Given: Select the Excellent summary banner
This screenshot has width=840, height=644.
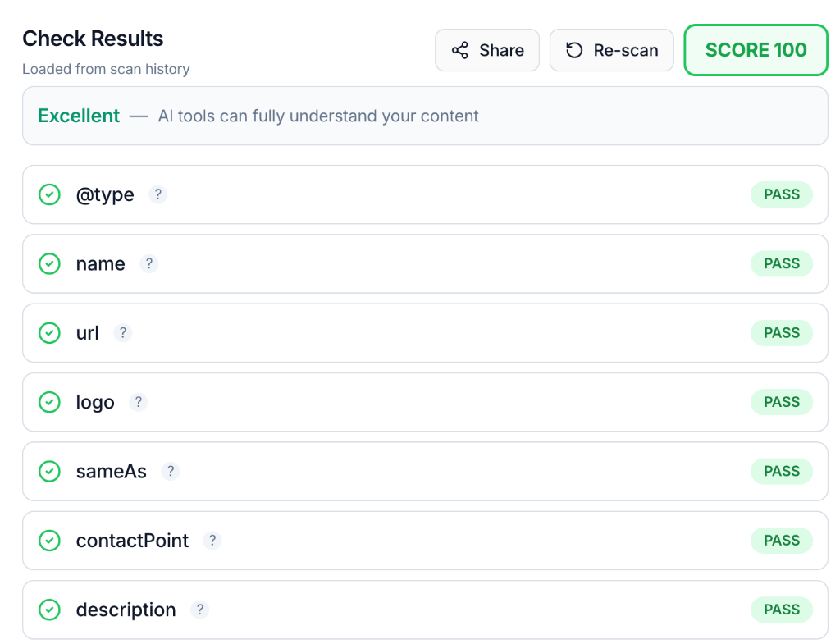Looking at the screenshot, I should click(x=425, y=116).
